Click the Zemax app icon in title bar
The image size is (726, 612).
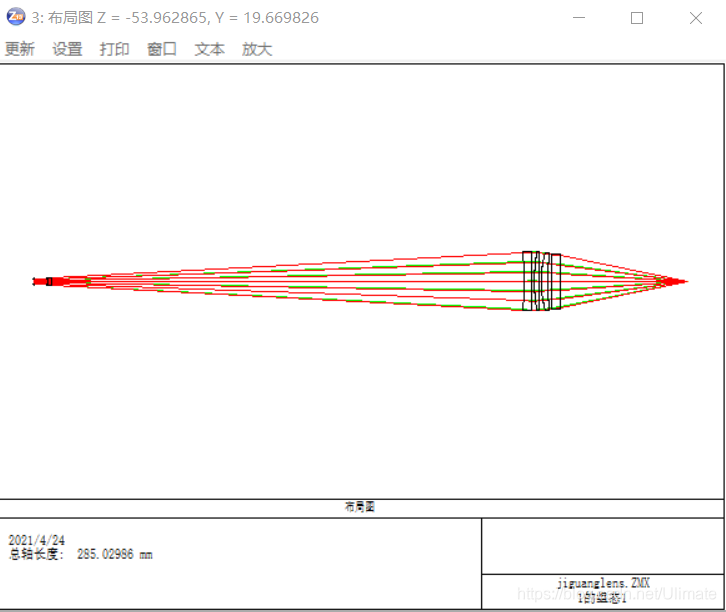(x=16, y=17)
